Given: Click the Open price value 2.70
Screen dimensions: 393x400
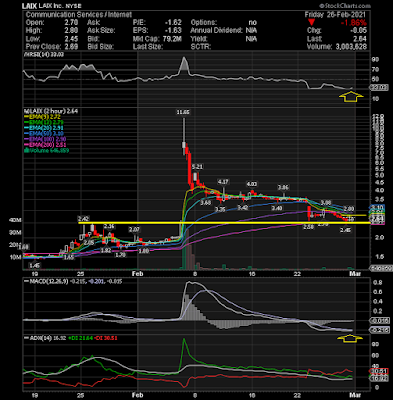Looking at the screenshot, I should (x=72, y=23).
